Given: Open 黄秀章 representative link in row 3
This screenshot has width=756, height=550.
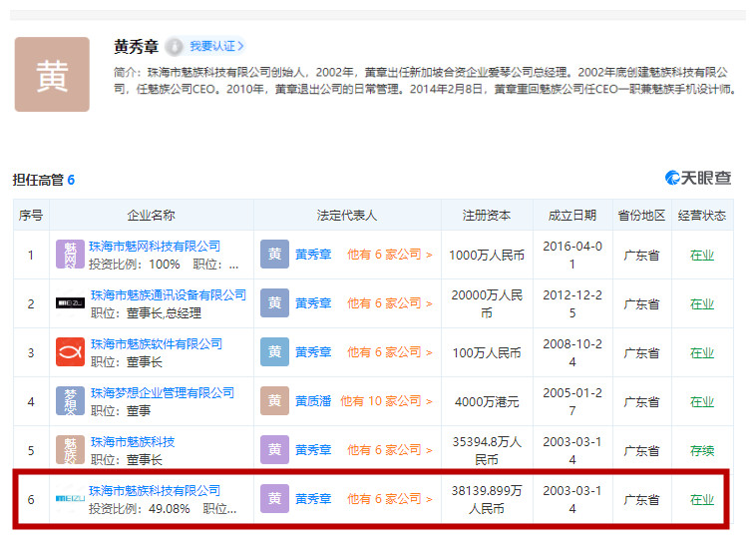Looking at the screenshot, I should (x=313, y=352).
